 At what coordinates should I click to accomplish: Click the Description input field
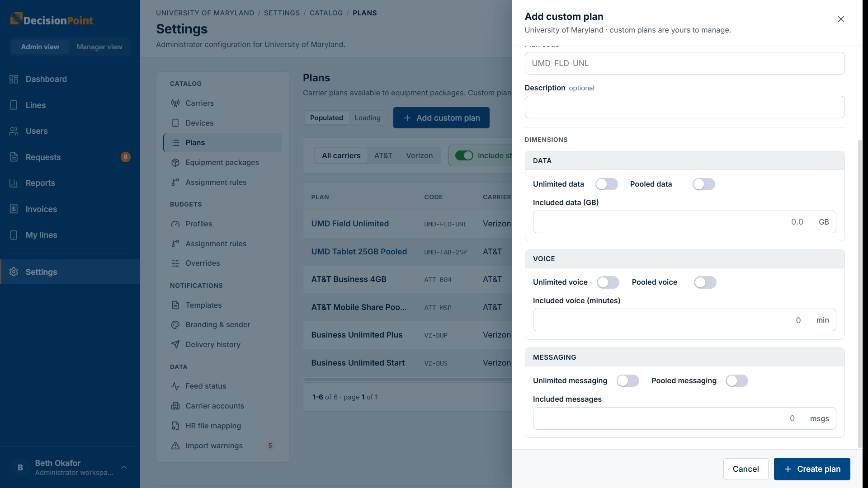coord(684,107)
